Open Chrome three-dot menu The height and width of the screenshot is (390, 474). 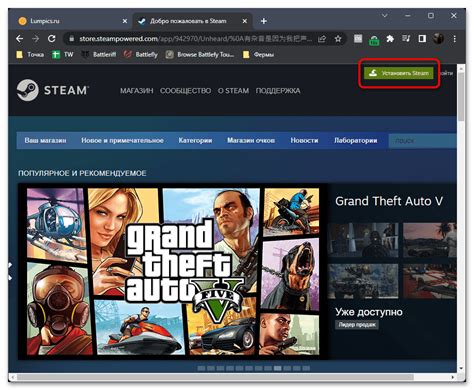pos(454,39)
